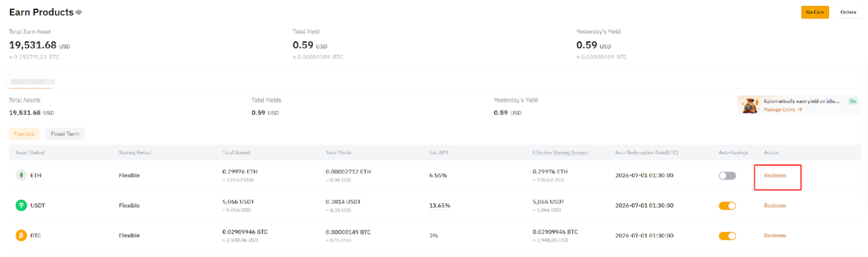Open the Orders page
Viewport: 868px width, 257px height.
[848, 12]
